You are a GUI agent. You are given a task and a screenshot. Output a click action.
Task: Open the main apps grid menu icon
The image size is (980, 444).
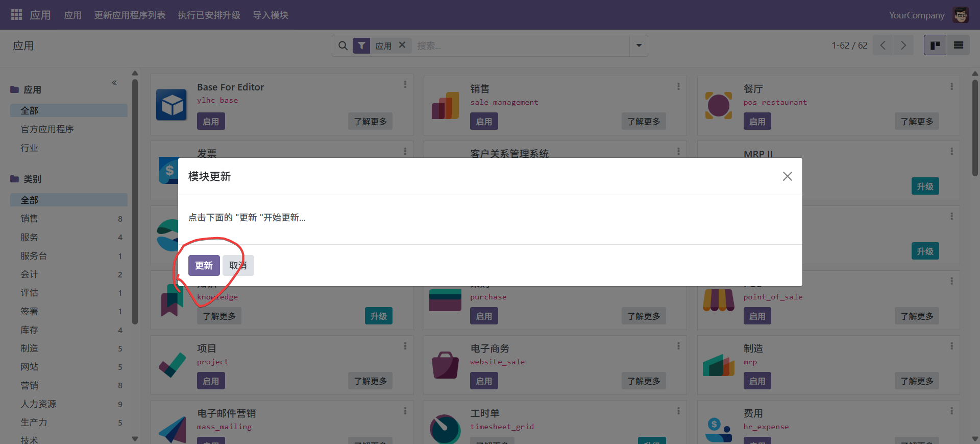click(x=16, y=15)
